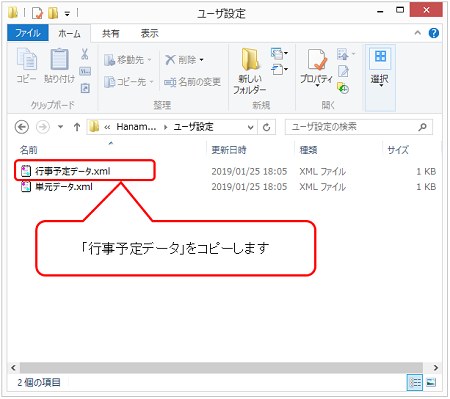Click the Hanam... breadcrumb in address bar
Image resolution: width=450 pixels, height=399 pixels.
136,127
